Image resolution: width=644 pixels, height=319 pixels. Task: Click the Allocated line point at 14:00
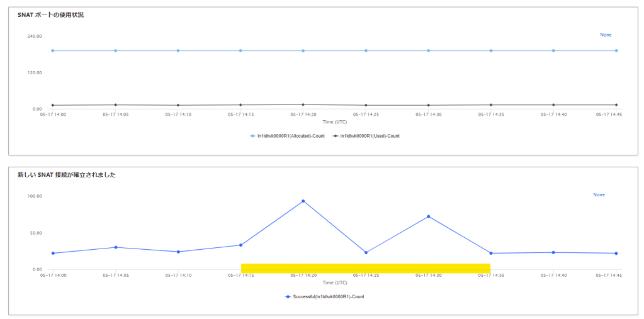[53, 50]
